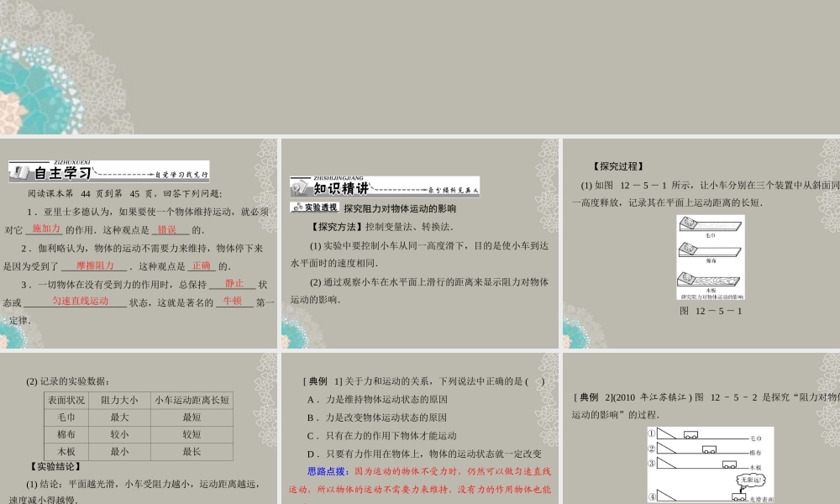
Task: Select red answer 正确
Action: tap(202, 265)
